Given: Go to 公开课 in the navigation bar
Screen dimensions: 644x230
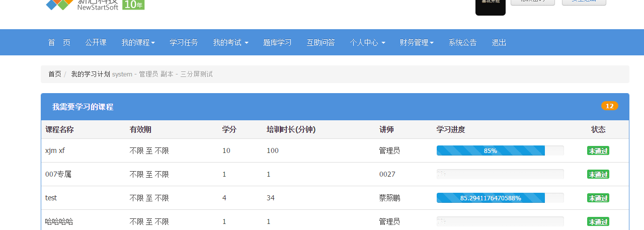Looking at the screenshot, I should pyautogui.click(x=96, y=43).
